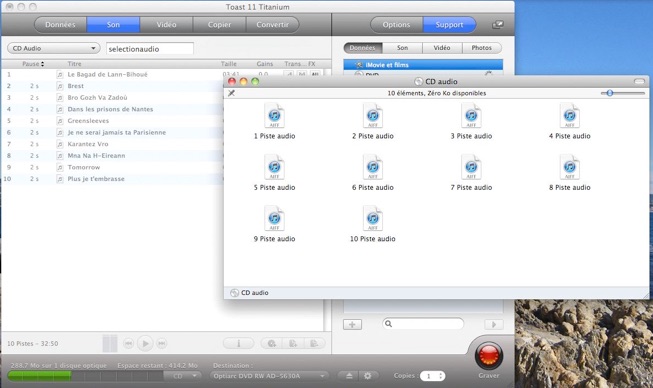
Task: Click the media browser arrow button beside search
Action: (x=494, y=324)
